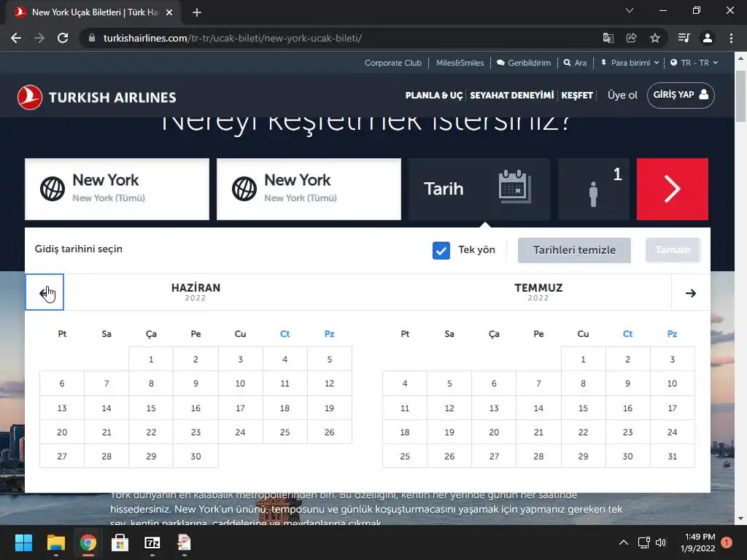Click Tarihleri temizle button

pos(574,251)
